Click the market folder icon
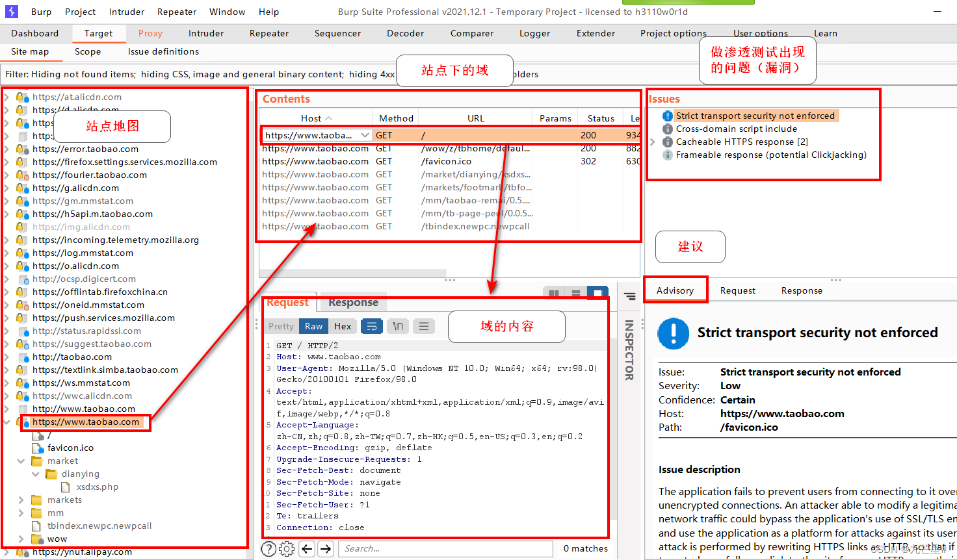Viewport: 957px width, 560px height. pyautogui.click(x=37, y=461)
